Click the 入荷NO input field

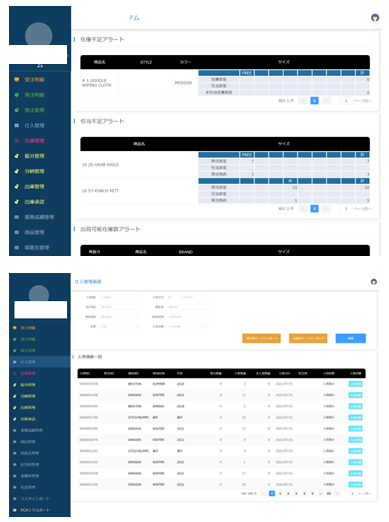[119, 297]
